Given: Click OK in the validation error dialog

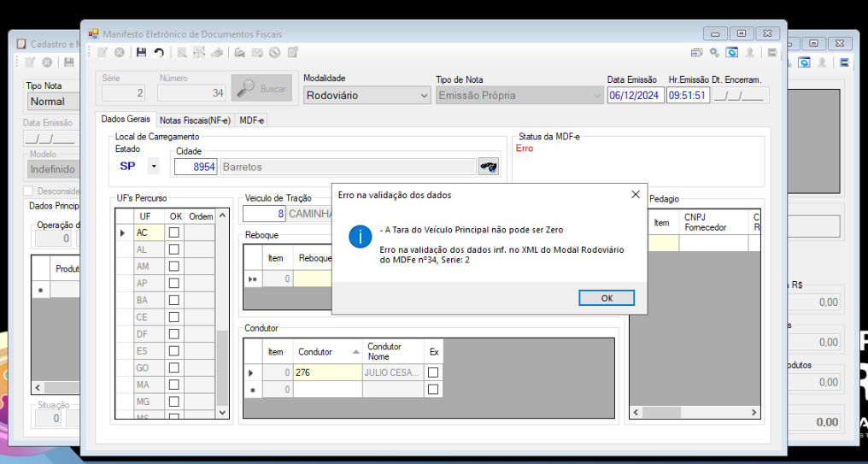Looking at the screenshot, I should [x=607, y=298].
